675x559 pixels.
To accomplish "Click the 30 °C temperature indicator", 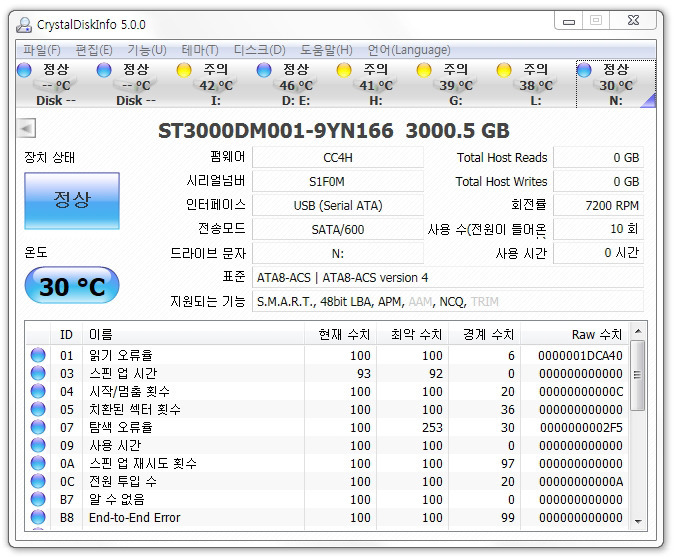I will [x=72, y=285].
